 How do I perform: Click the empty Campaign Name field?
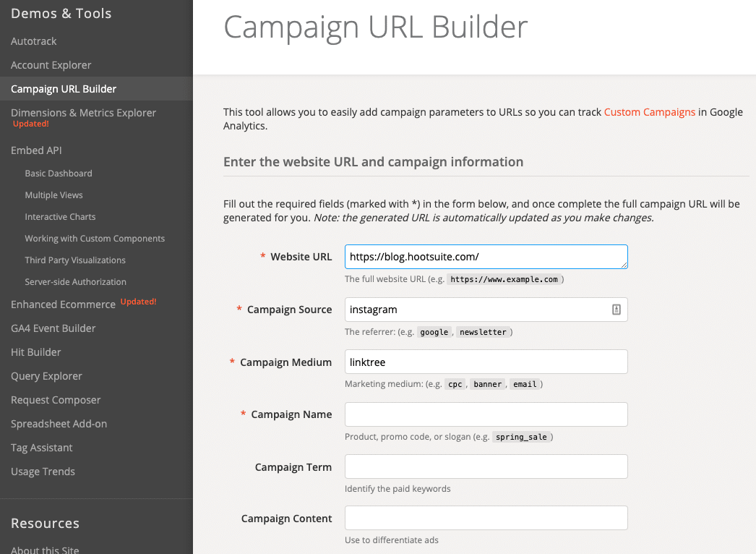pos(486,414)
